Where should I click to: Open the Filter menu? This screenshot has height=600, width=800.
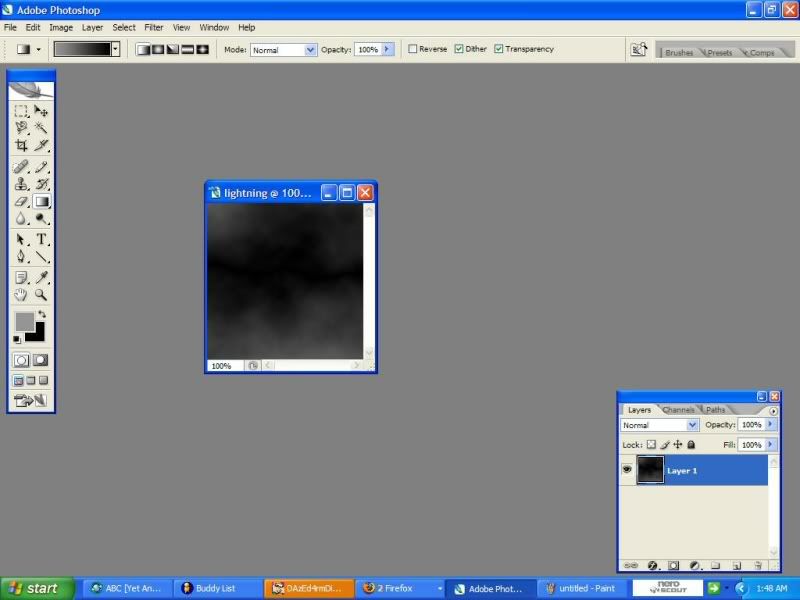154,28
